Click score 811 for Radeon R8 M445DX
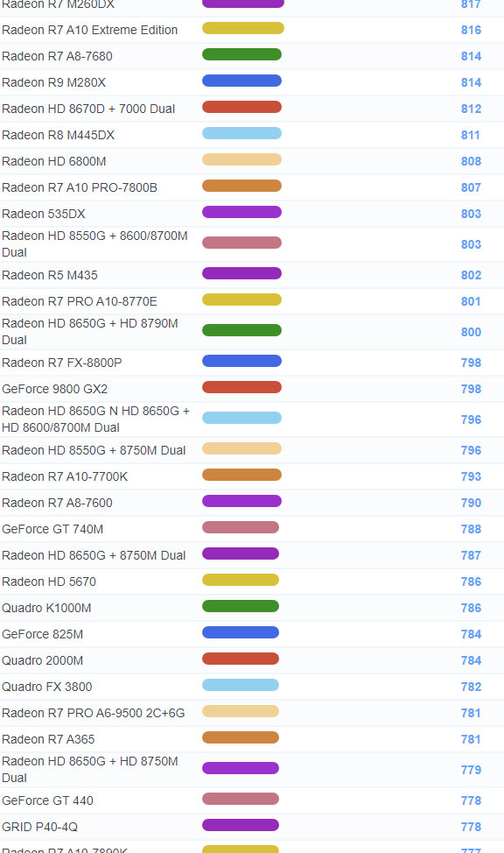Image resolution: width=504 pixels, height=853 pixels. tap(471, 135)
